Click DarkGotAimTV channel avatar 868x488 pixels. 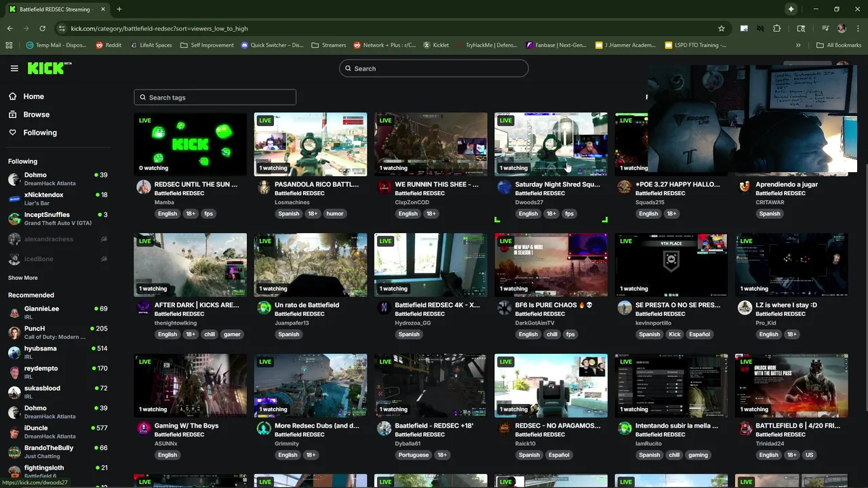click(505, 308)
